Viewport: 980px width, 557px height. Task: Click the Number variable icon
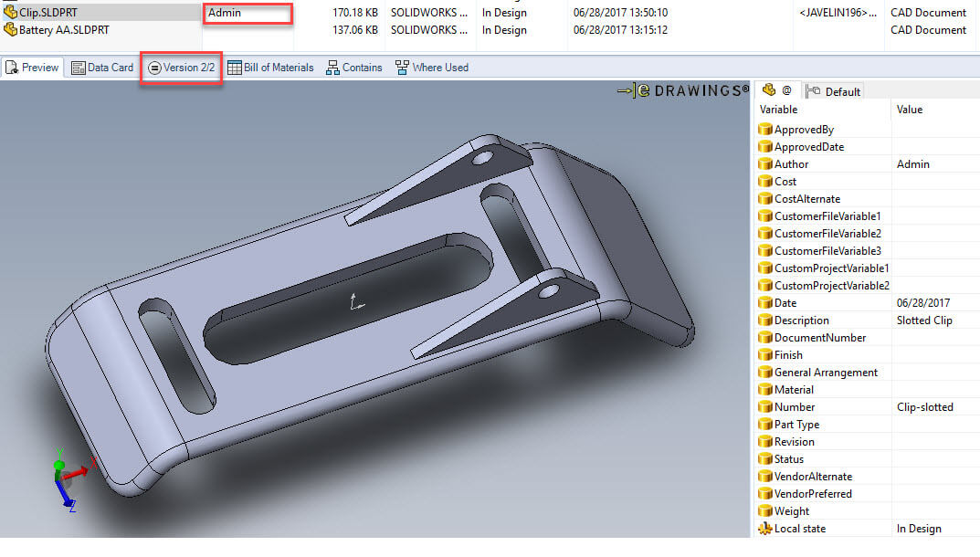[x=765, y=407]
